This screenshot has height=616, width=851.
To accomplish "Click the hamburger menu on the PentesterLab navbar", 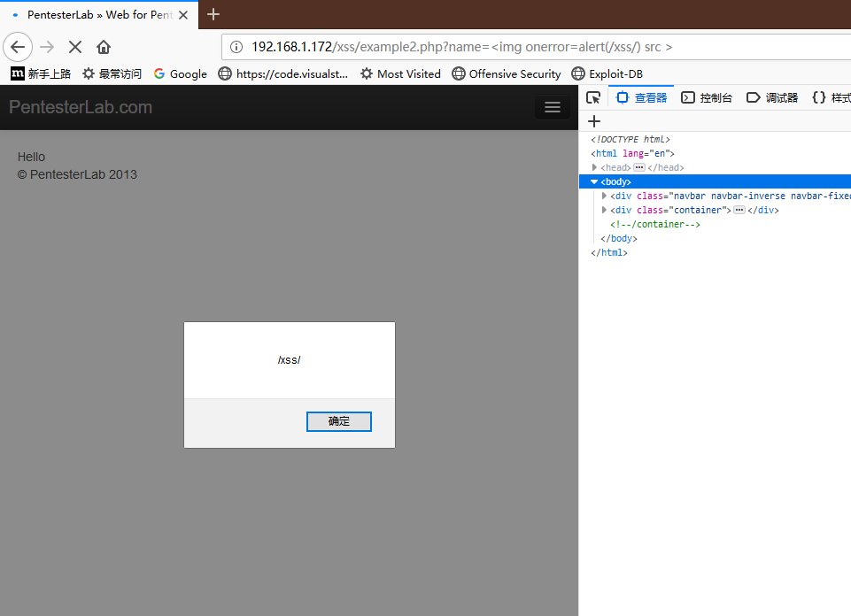I will (x=553, y=106).
